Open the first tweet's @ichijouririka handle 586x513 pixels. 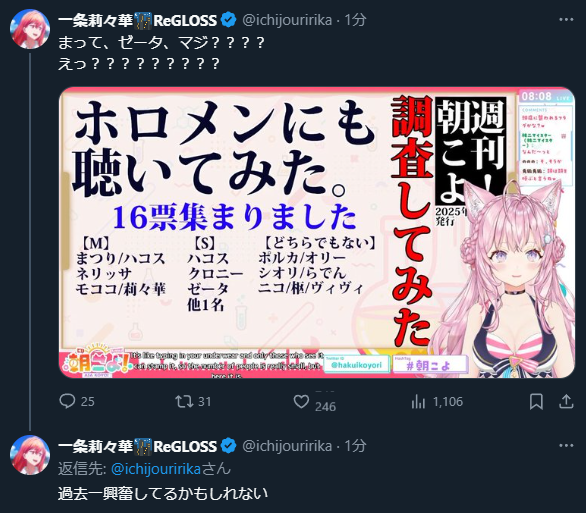[x=287, y=20]
